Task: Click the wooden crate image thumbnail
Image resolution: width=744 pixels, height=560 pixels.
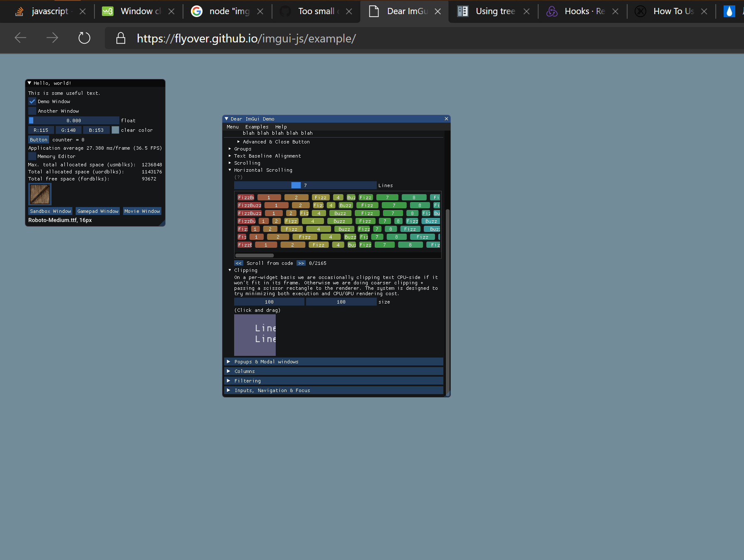Action: coord(40,194)
